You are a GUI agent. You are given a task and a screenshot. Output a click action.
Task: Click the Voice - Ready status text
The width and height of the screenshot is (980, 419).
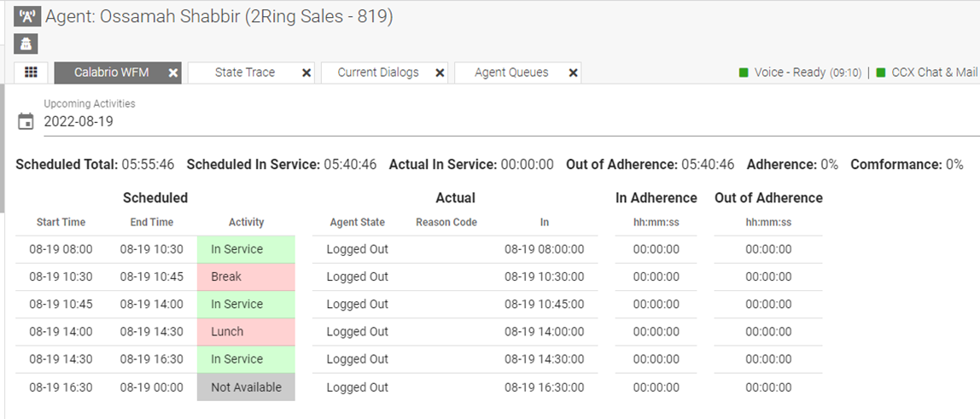790,73
